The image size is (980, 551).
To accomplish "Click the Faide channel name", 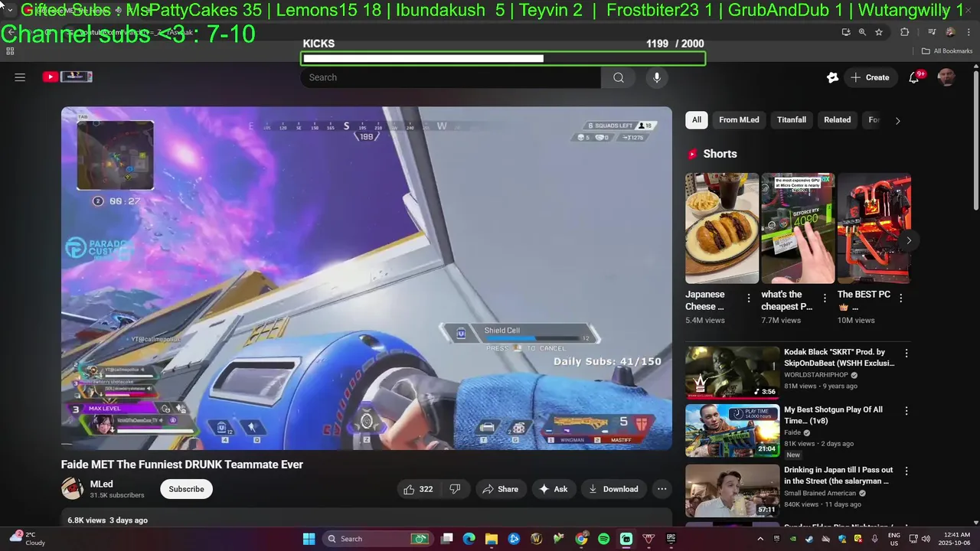I will click(792, 432).
